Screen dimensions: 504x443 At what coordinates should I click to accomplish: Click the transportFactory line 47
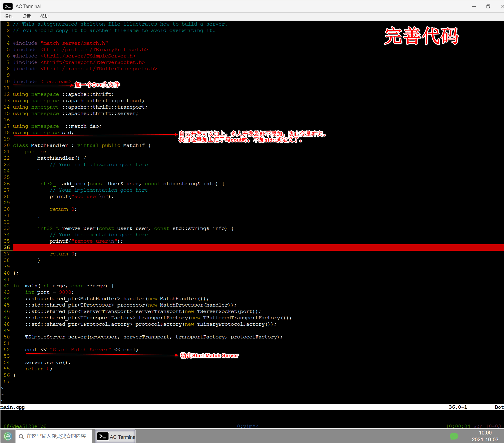point(159,318)
